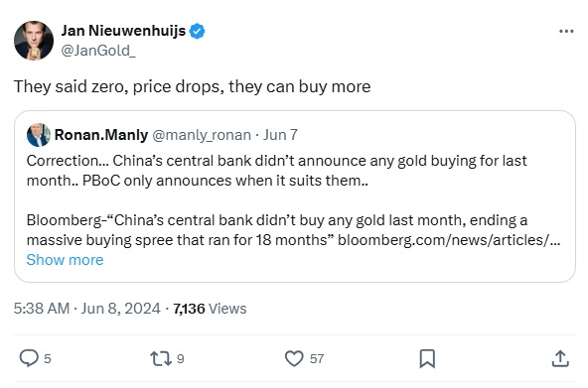Open the share upload icon
588x388 pixels.
[x=560, y=358]
